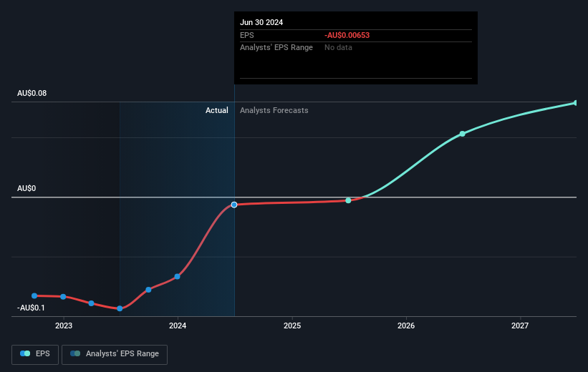The width and height of the screenshot is (588, 372).
Task: Click the 2024 x-axis label
Action: 178,325
